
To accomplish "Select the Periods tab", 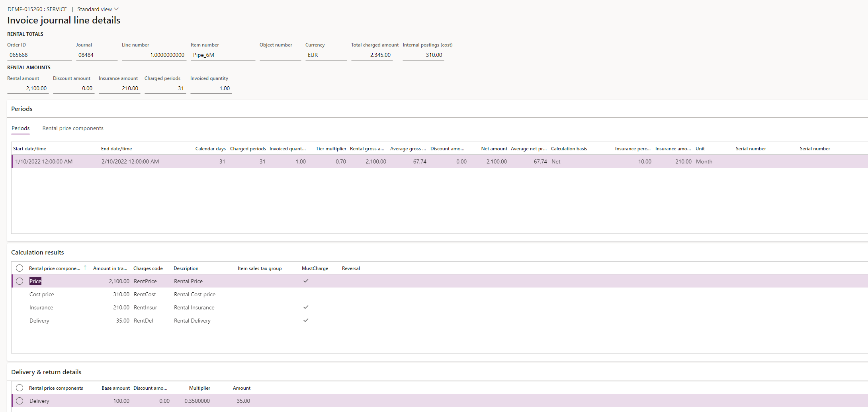I will [x=20, y=128].
